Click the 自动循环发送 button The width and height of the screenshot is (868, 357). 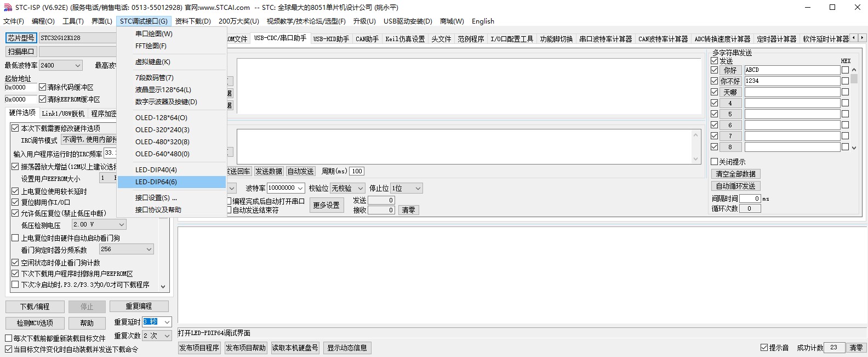coord(736,186)
